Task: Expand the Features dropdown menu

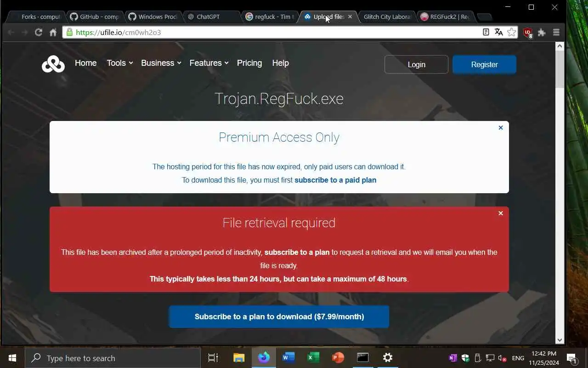Action: (x=209, y=63)
